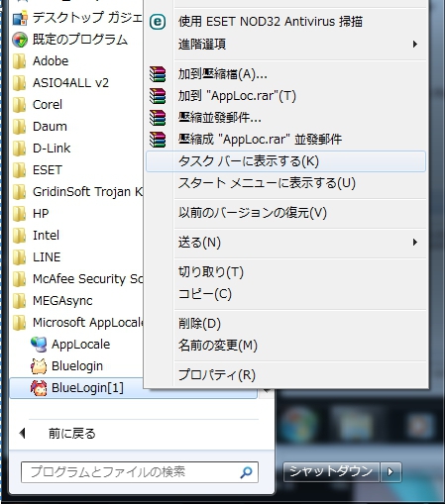Click the search magnifier icon
Image resolution: width=445 pixels, height=504 pixels.
pos(246,472)
